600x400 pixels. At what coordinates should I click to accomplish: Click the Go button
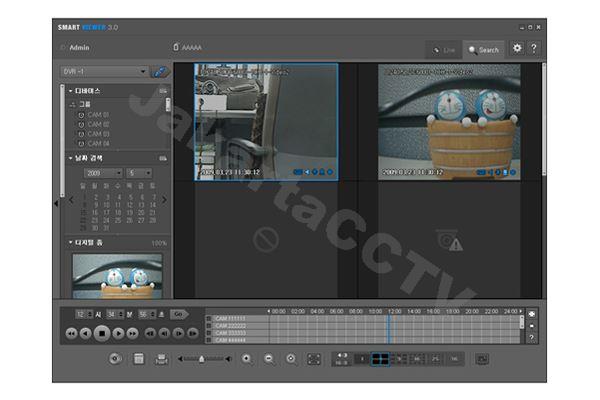(x=178, y=314)
